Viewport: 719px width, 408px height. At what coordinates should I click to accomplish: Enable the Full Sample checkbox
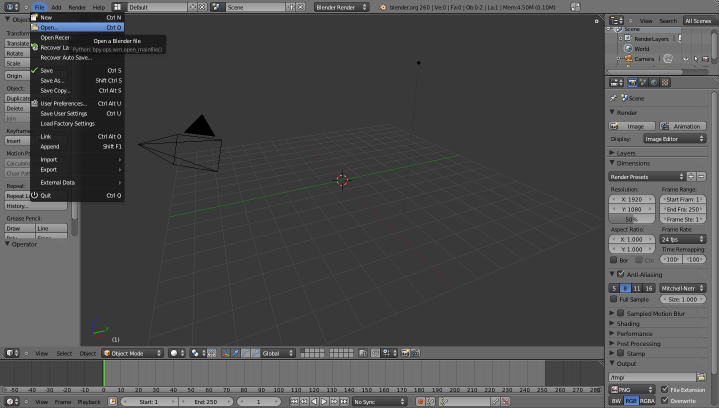[614, 299]
